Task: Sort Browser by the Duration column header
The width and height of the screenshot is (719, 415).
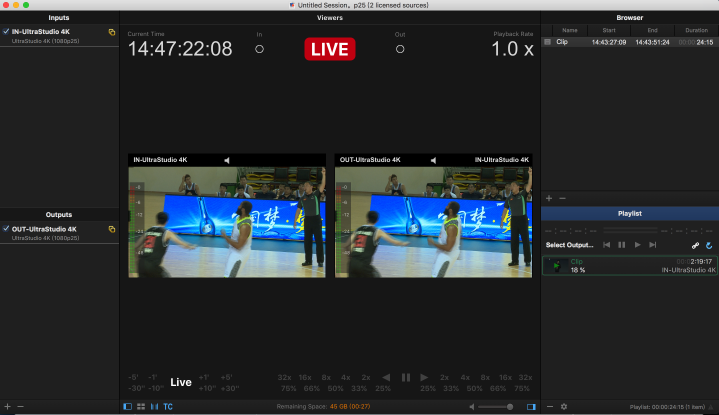Action: coord(695,31)
